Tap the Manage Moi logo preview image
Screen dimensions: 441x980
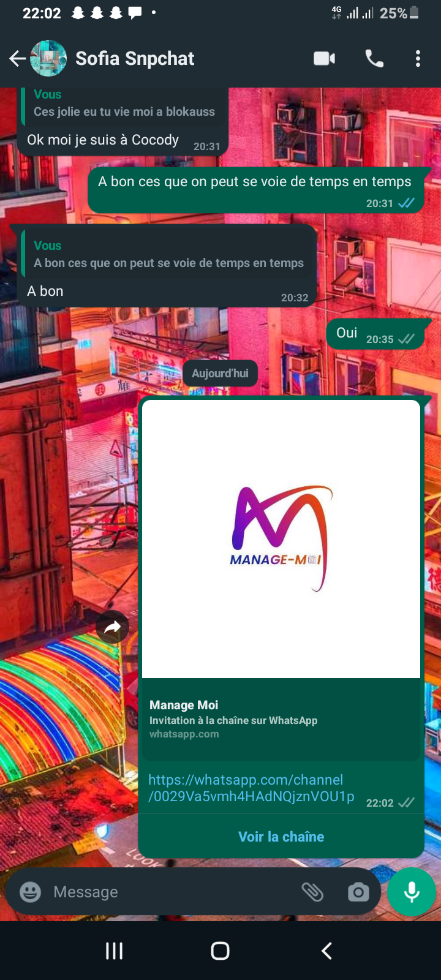[281, 539]
